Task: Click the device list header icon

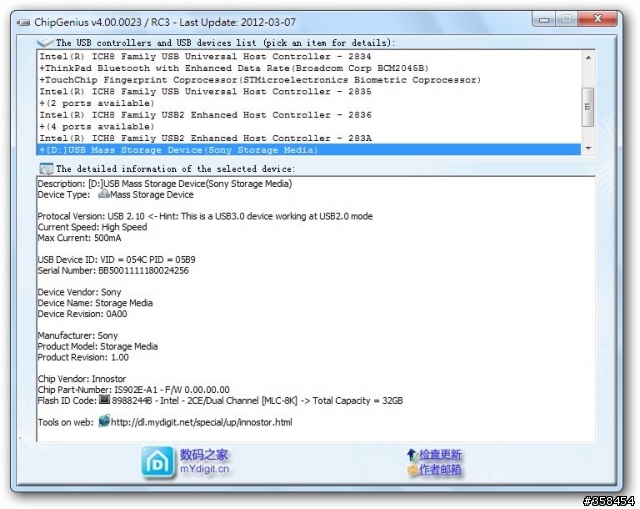Action: (x=45, y=42)
